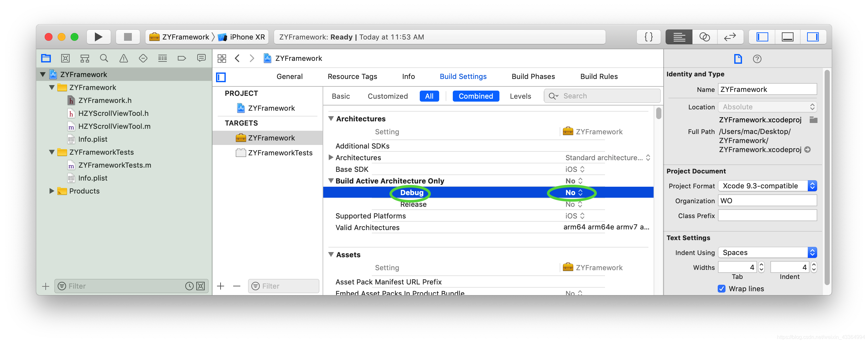Image resolution: width=868 pixels, height=343 pixels.
Task: Switch to Combined view
Action: 475,96
